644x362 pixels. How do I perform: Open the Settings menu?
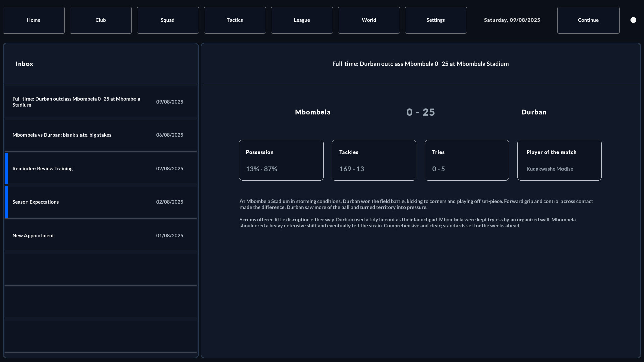point(436,20)
